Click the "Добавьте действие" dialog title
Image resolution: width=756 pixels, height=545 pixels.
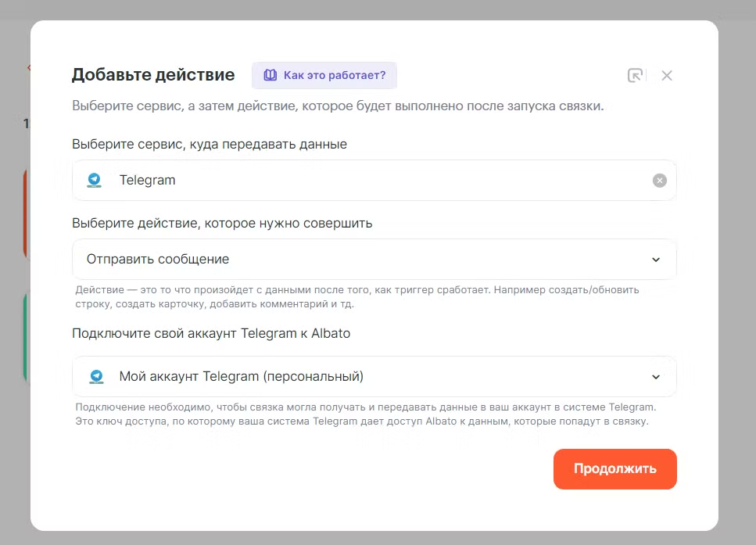click(153, 75)
